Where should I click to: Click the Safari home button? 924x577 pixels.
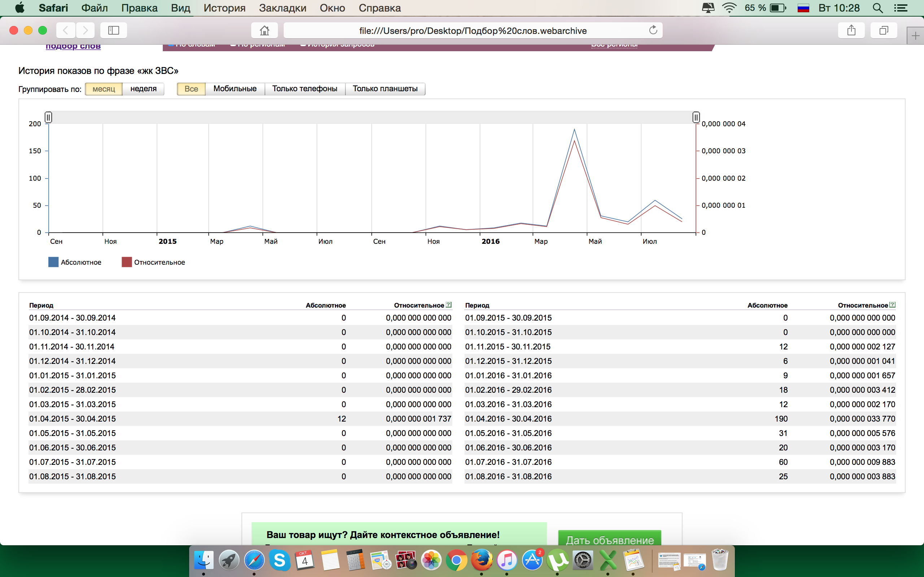click(x=264, y=30)
